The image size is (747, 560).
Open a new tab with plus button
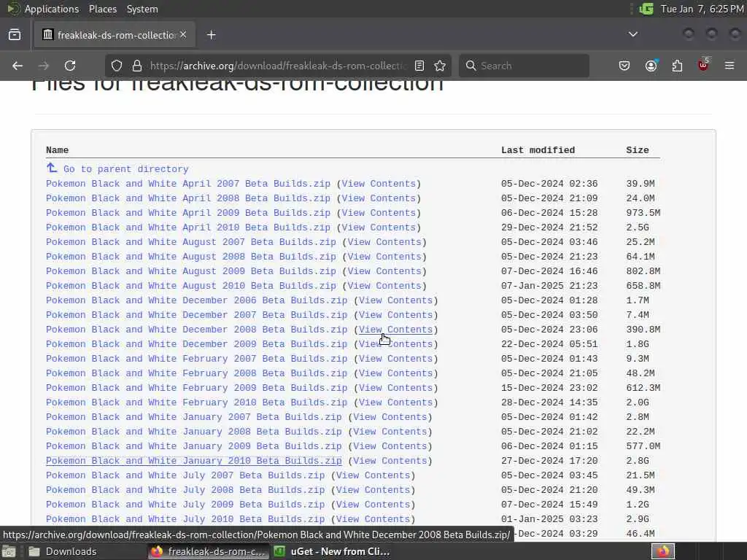click(x=212, y=35)
